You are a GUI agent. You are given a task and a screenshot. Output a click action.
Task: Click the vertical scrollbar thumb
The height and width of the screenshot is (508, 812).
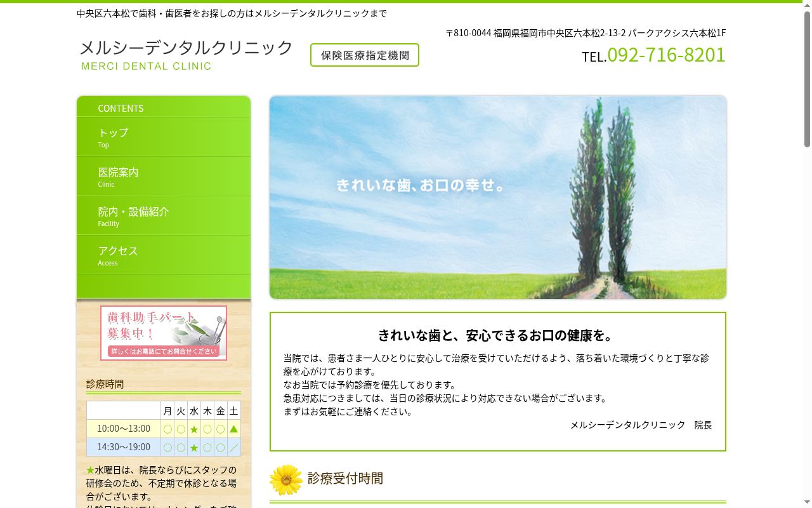(807, 79)
